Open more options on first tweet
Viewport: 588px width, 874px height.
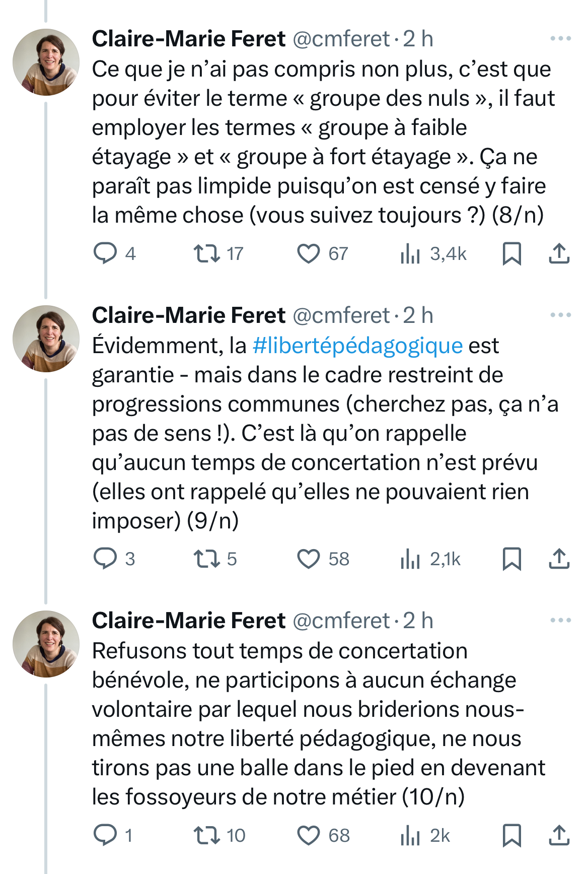(560, 39)
